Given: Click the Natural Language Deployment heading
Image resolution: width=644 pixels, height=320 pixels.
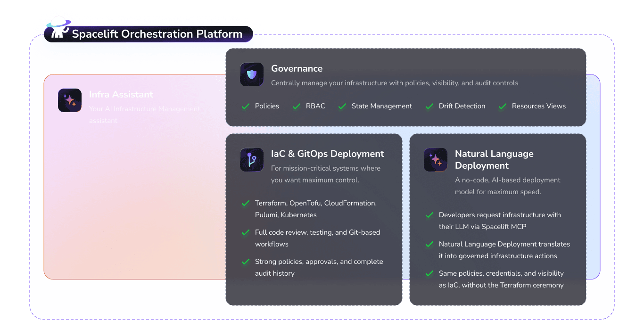Looking at the screenshot, I should coord(494,160).
